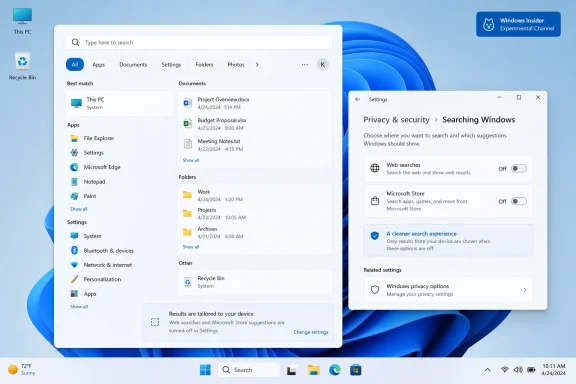Select This PC desktop icon

[x=22, y=21]
